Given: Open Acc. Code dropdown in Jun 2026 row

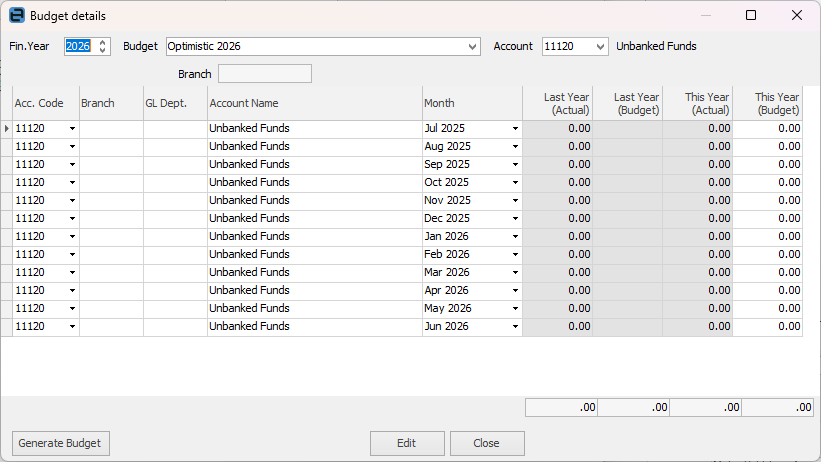Looking at the screenshot, I should tap(72, 326).
